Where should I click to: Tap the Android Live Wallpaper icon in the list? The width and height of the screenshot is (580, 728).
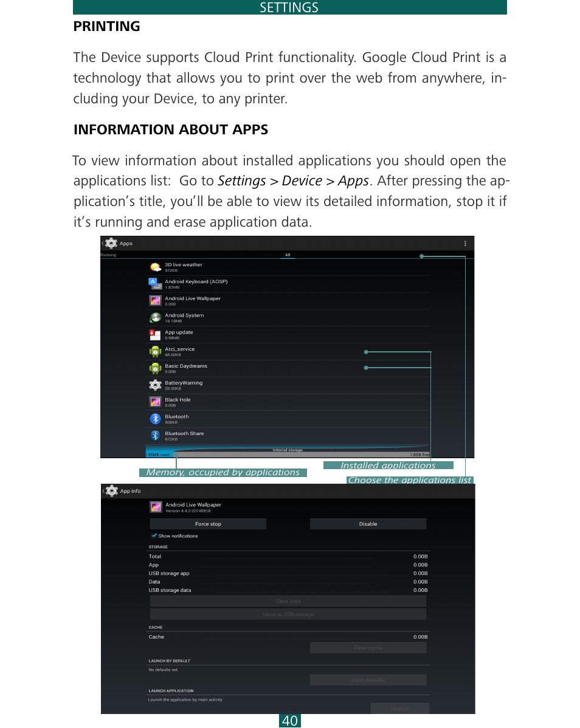click(x=155, y=300)
